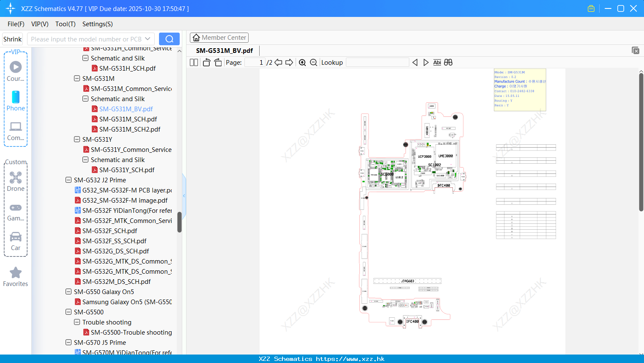The width and height of the screenshot is (644, 363).
Task: Toggle whole-word match Abi icon
Action: [x=437, y=63]
